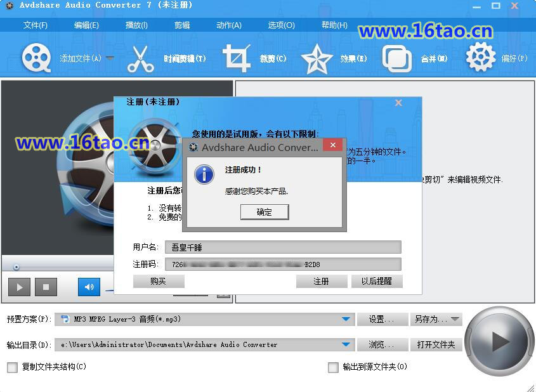536x392 pixels.
Task: Select the scissors Trim tool icon
Action: 140,59
